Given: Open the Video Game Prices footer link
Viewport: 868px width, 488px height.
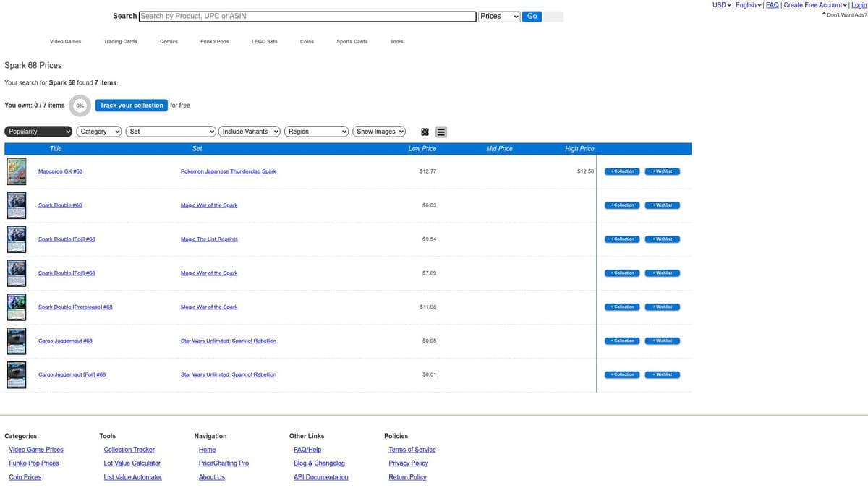Looking at the screenshot, I should pyautogui.click(x=36, y=450).
